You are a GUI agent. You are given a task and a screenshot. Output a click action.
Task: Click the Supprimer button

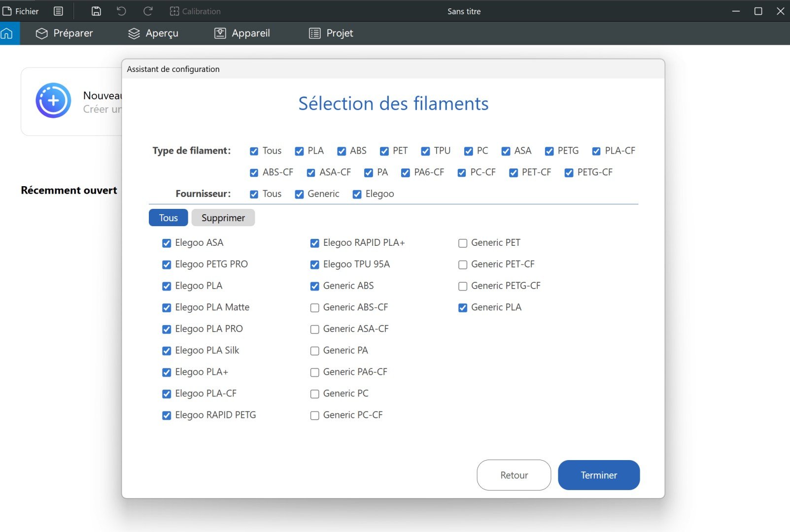223,218
